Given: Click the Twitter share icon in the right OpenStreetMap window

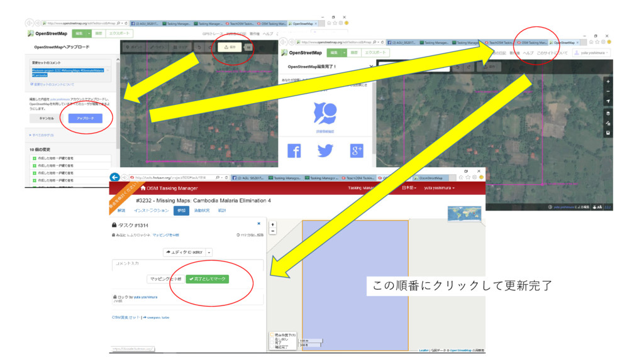Looking at the screenshot, I should click(x=325, y=151).
